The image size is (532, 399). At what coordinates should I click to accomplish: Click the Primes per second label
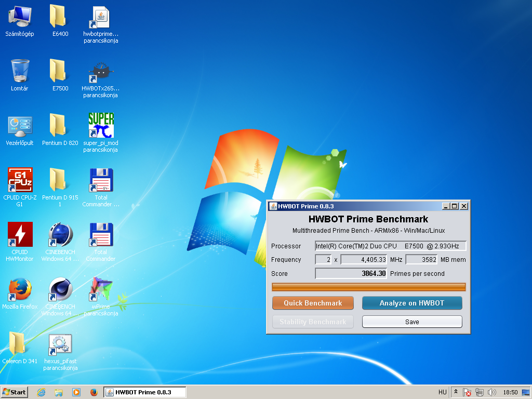[417, 273]
